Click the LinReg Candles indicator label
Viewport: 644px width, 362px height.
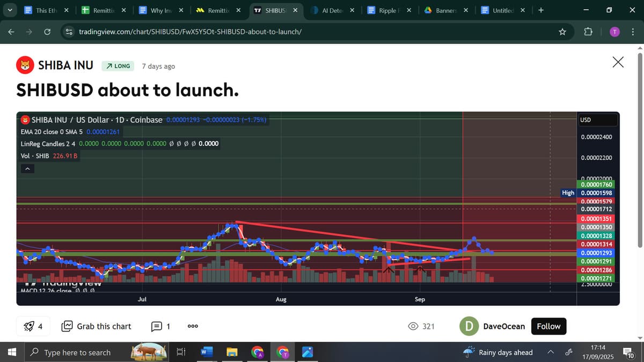(119, 144)
